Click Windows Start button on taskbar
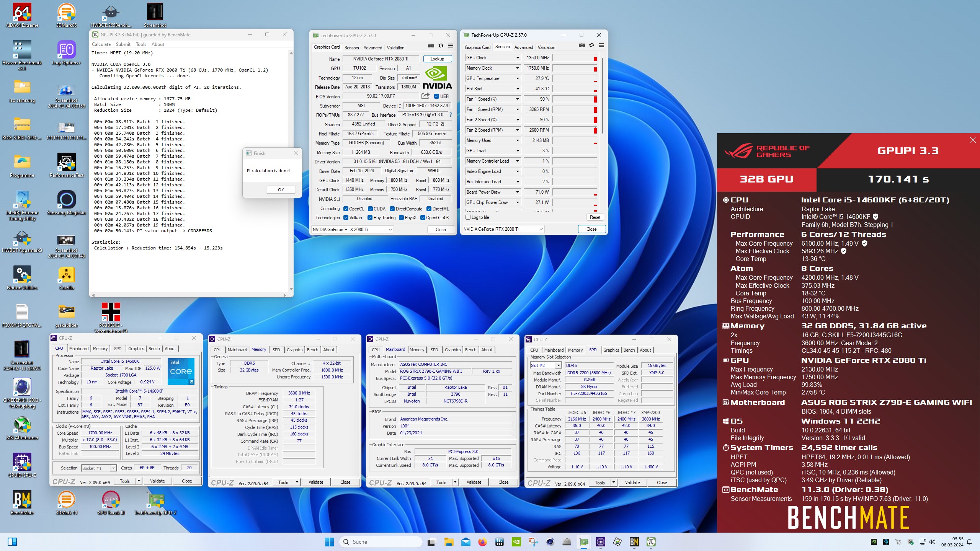This screenshot has width=980, height=551. (x=329, y=542)
